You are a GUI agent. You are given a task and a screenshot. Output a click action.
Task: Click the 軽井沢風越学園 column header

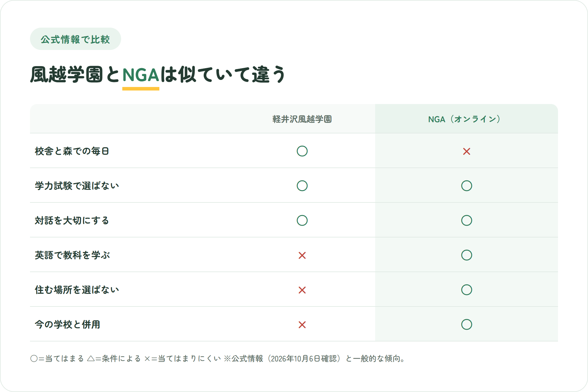pyautogui.click(x=302, y=119)
